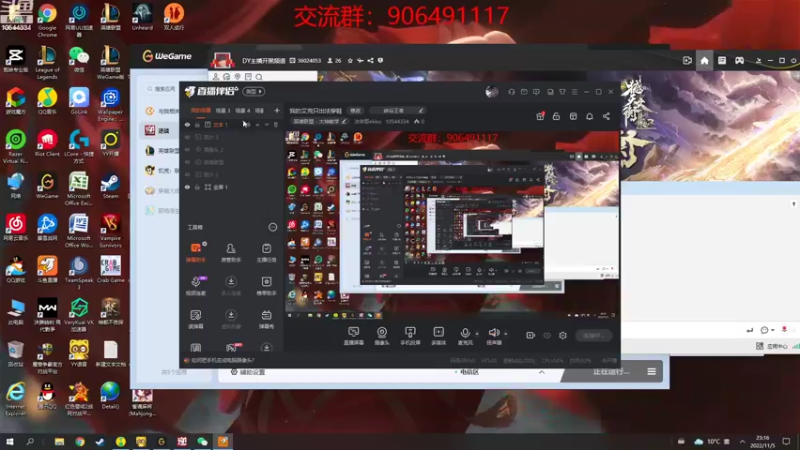Click the star favorite icon in WeGame room header
This screenshot has width=800, height=450.
pos(350,61)
